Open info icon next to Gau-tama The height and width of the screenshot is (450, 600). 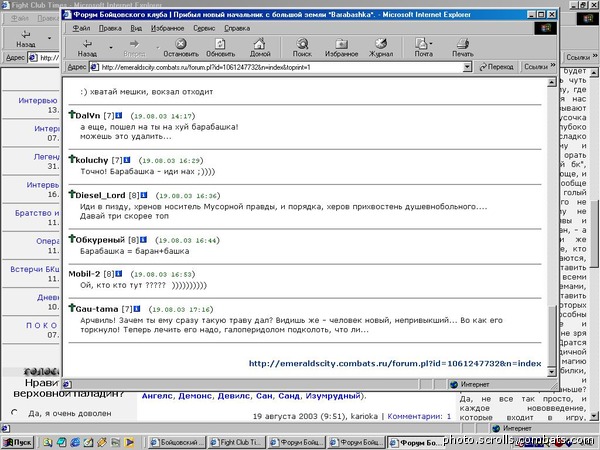click(137, 309)
